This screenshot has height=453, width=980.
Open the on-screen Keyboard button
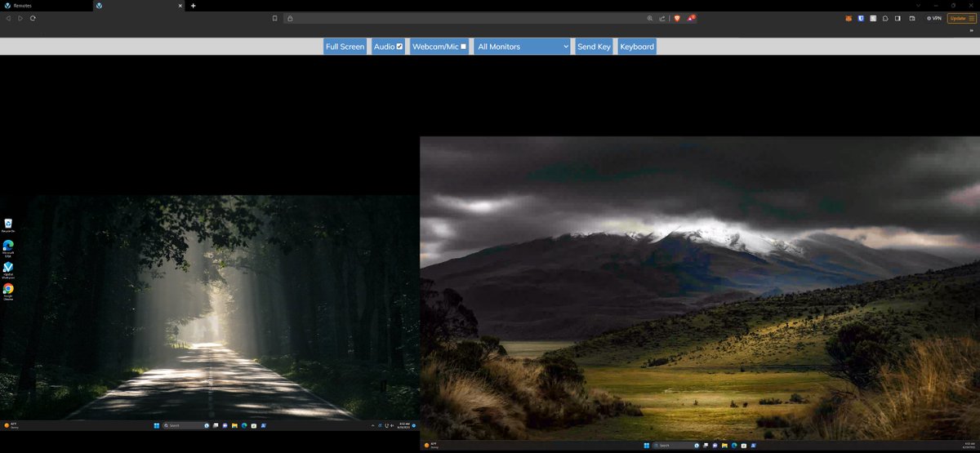pyautogui.click(x=637, y=47)
